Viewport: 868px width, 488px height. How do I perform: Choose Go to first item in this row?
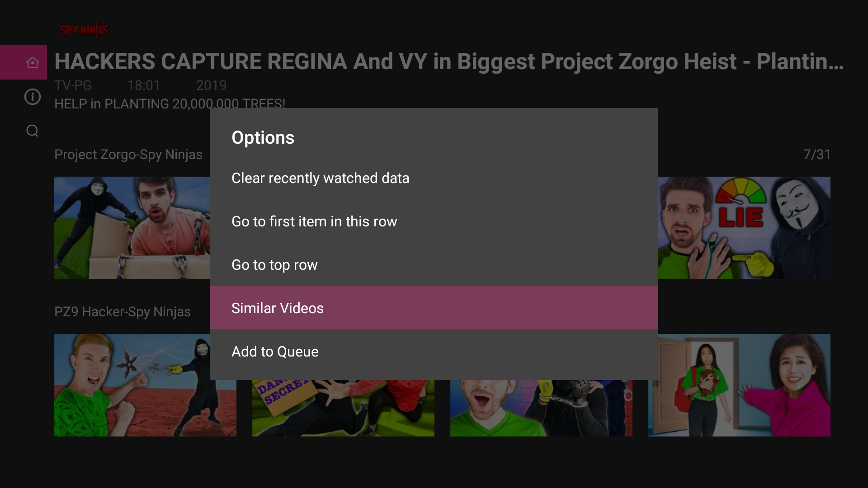(x=314, y=221)
